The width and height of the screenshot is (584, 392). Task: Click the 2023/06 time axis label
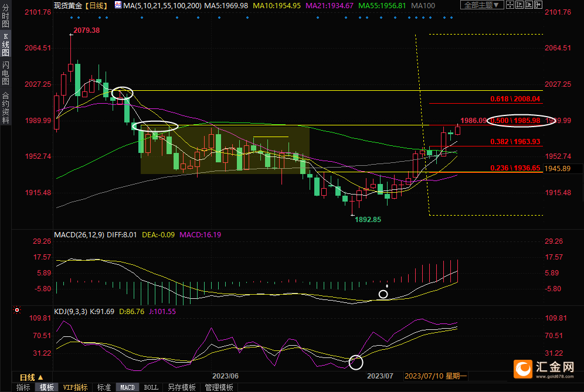[x=225, y=376]
